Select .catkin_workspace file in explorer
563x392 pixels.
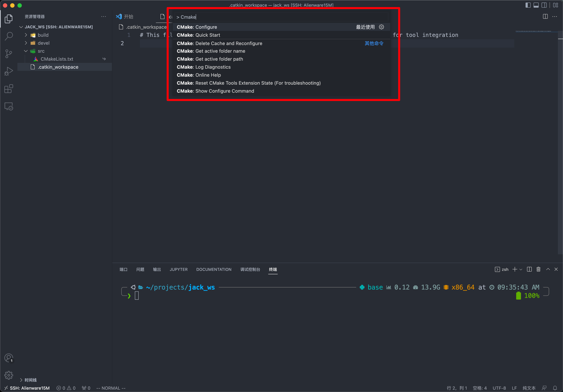coord(65,67)
